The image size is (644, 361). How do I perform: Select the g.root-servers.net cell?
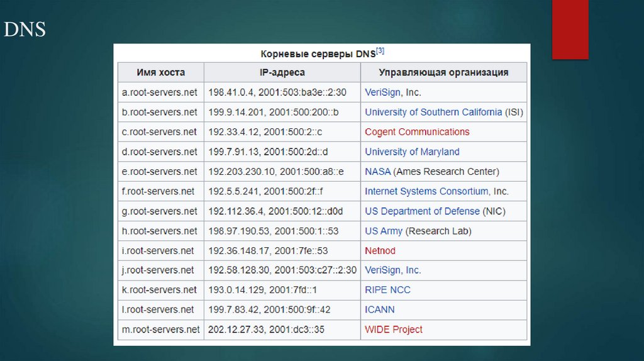160,211
